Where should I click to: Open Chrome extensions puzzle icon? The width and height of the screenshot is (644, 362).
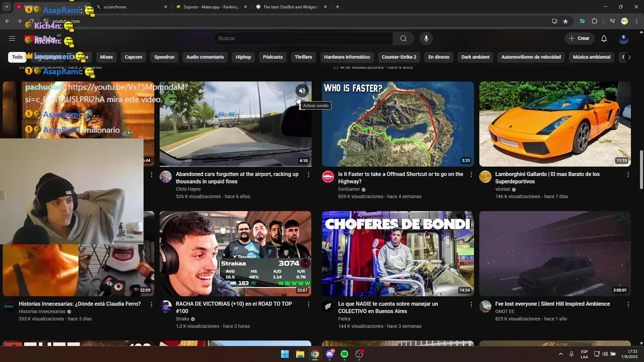[594, 21]
